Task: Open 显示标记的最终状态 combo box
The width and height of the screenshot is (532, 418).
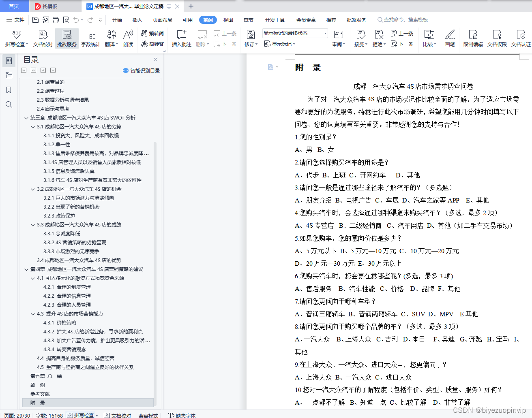Action: (x=295, y=33)
